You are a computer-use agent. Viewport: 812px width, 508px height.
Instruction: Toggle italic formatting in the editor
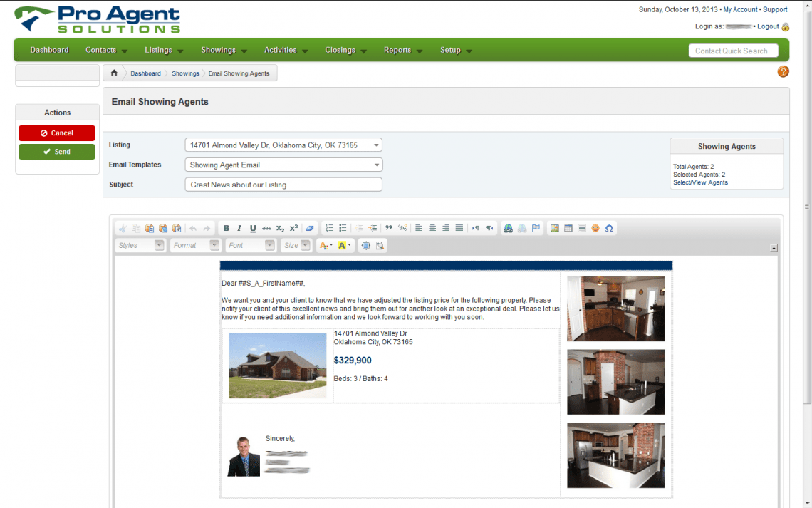[x=238, y=228]
